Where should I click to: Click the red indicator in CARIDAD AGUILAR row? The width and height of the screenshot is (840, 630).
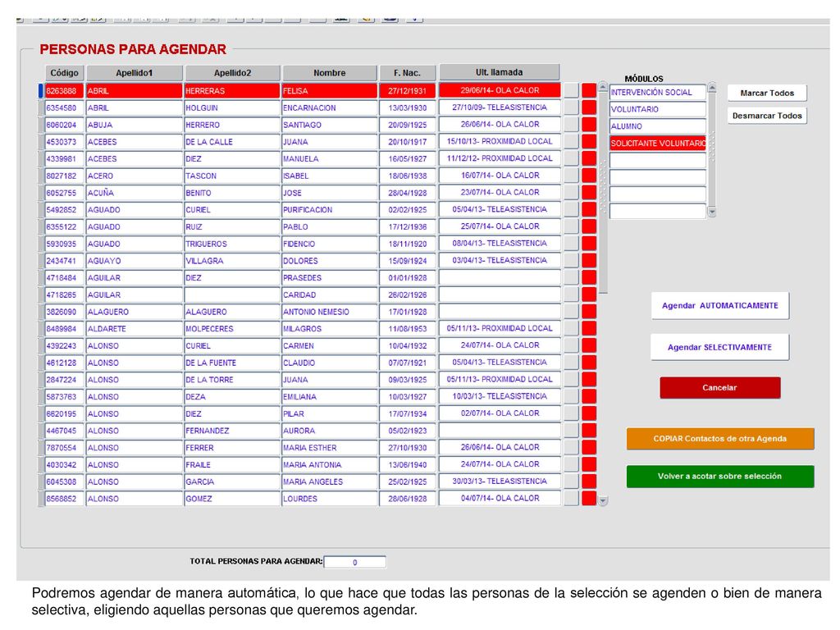click(589, 294)
